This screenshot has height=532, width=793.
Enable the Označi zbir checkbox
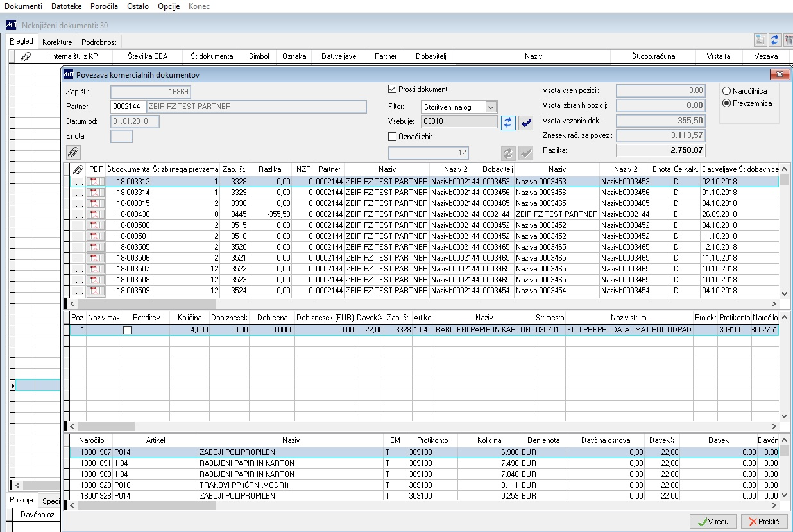coord(393,136)
